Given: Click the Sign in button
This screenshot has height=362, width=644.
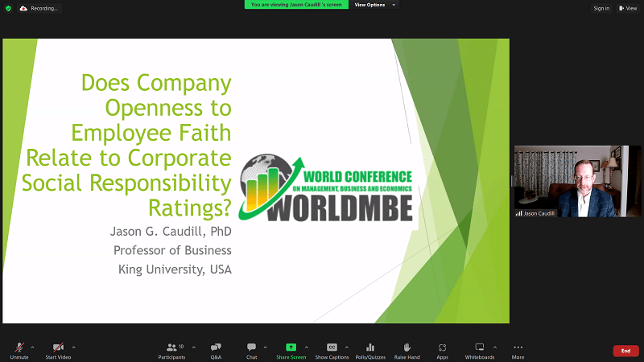Looking at the screenshot, I should pyautogui.click(x=601, y=8).
